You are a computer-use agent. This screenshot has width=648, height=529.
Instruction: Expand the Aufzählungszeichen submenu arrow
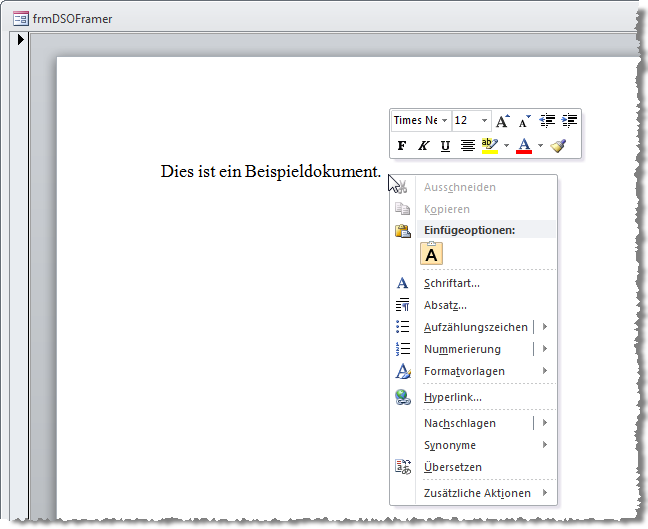pos(545,327)
